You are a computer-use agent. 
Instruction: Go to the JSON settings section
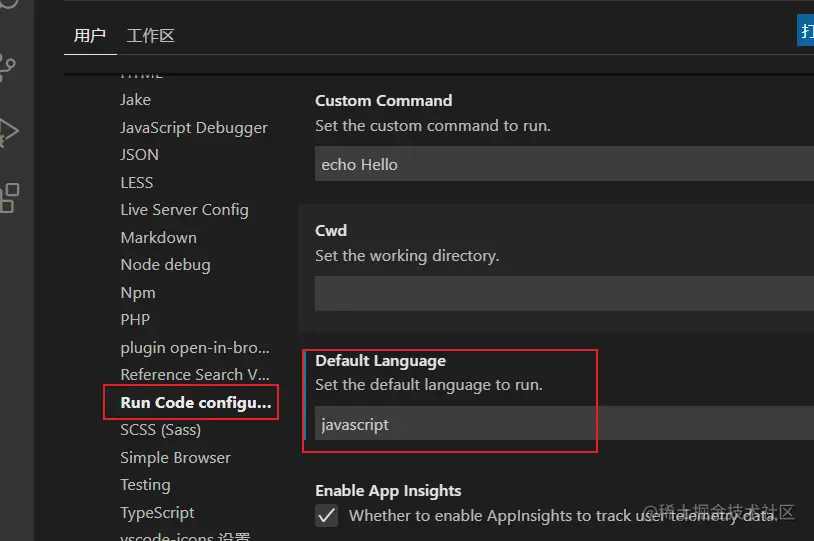coord(139,154)
